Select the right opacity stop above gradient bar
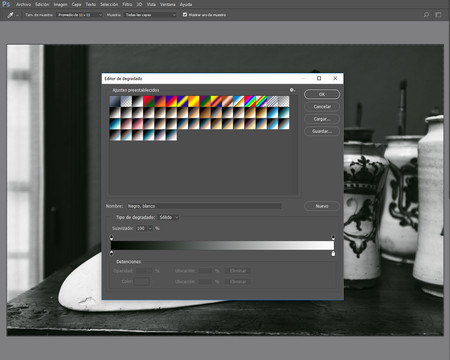The height and width of the screenshot is (360, 450). [x=333, y=237]
